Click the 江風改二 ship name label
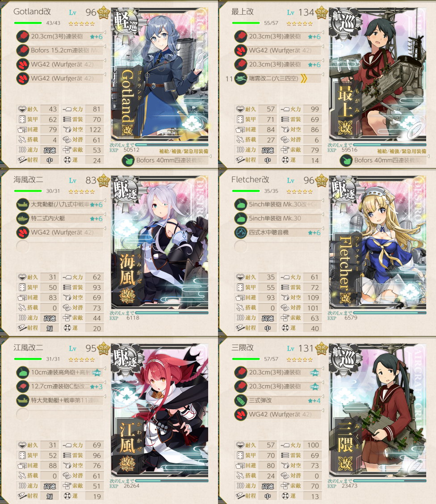Image resolution: width=436 pixels, height=504 pixels. pyautogui.click(x=28, y=348)
